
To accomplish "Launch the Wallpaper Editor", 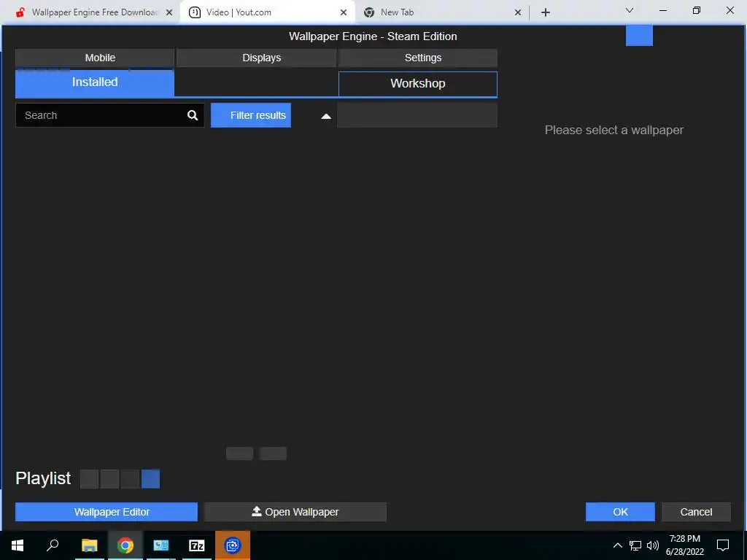I will tap(107, 512).
